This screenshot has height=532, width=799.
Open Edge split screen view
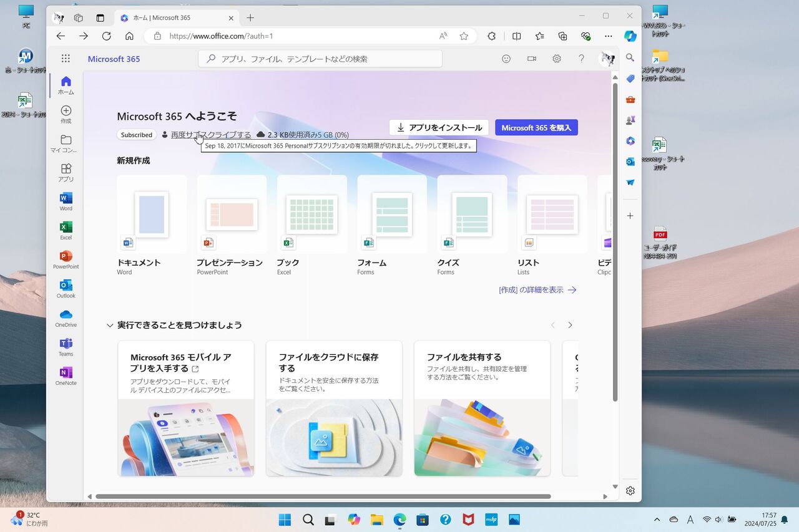516,36
